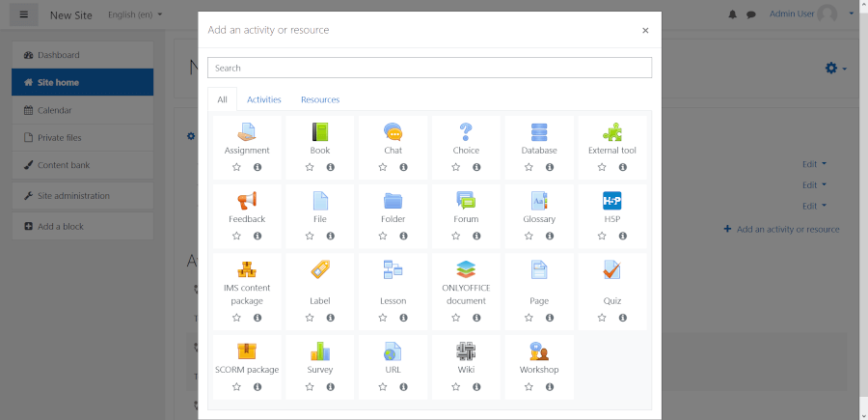Select the ONLYOFFICE document icon

tap(466, 269)
